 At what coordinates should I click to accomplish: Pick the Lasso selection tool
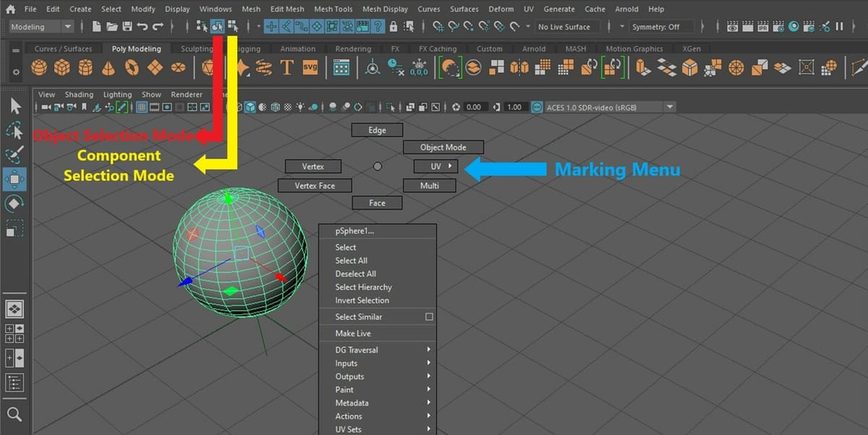click(x=14, y=131)
